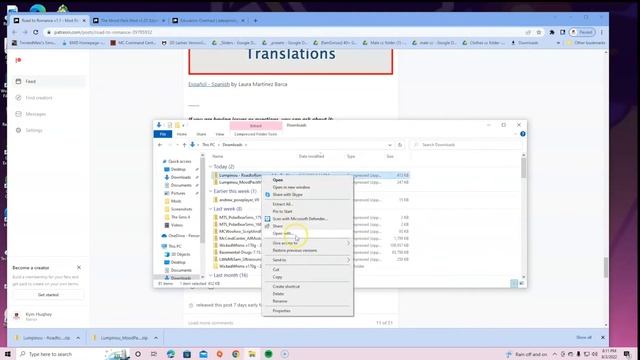Click the Windows Start button
The width and height of the screenshot is (640, 360).
click(8, 354)
